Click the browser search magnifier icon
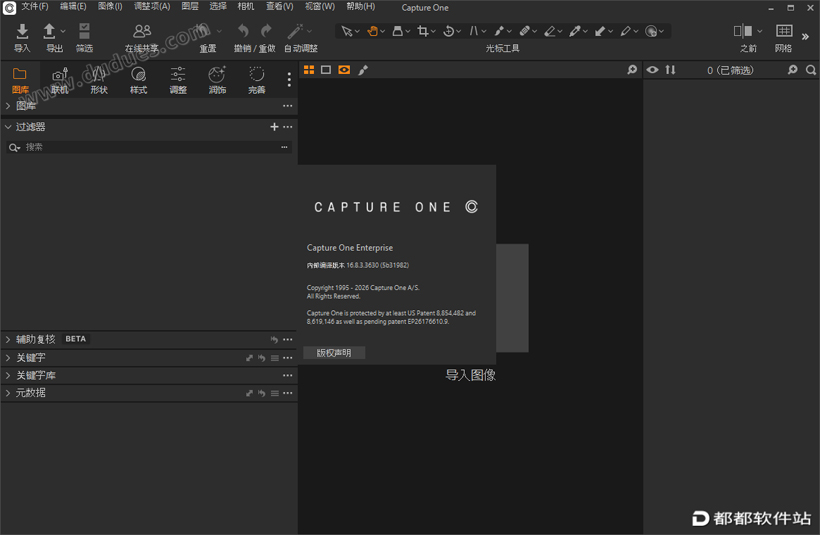820x535 pixels. (x=811, y=70)
